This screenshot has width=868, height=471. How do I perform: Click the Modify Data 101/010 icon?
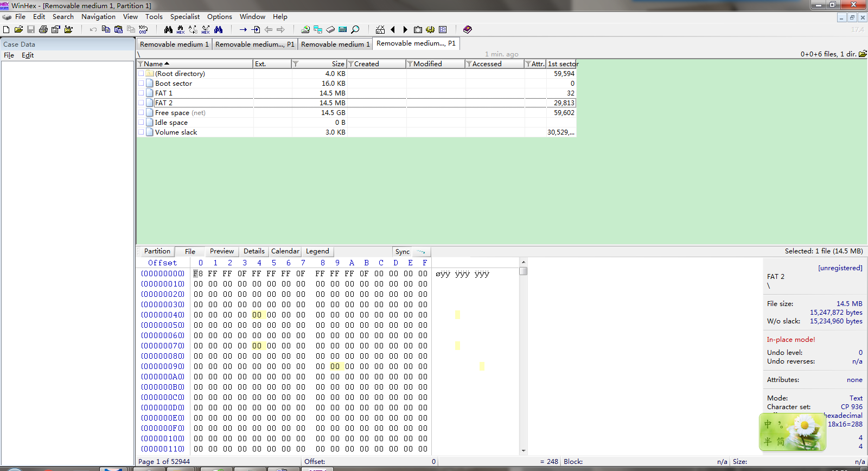click(143, 29)
